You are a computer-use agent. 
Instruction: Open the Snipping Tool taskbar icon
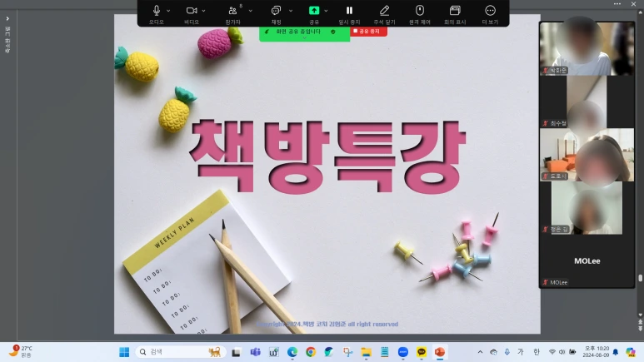[x=347, y=352]
